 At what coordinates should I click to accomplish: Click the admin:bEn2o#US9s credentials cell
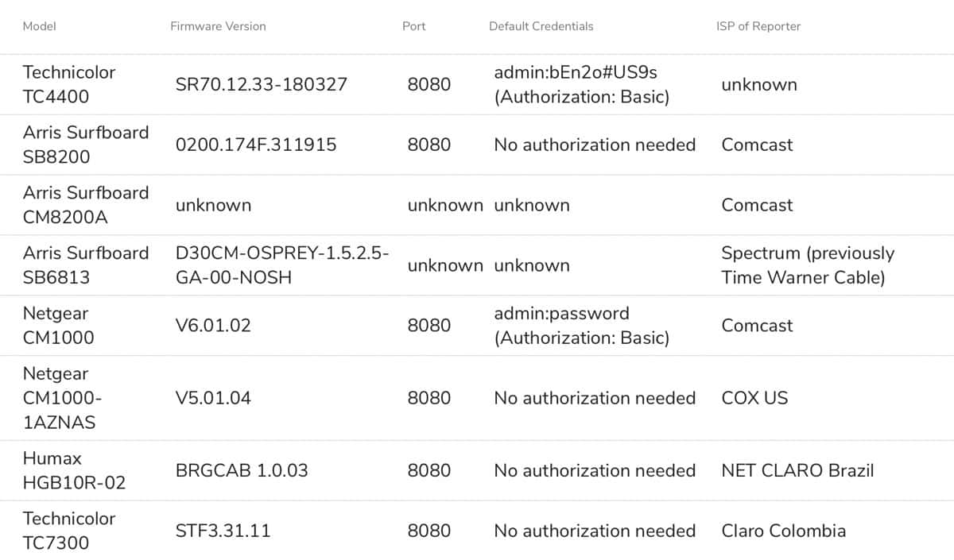point(582,84)
